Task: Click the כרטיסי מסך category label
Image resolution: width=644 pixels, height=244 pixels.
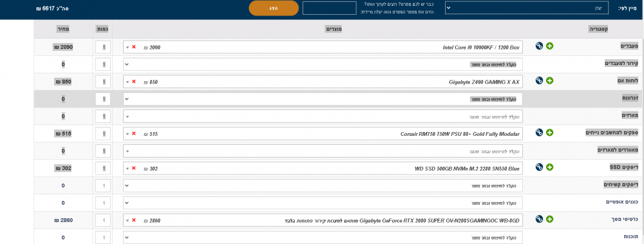Action: click(625, 219)
